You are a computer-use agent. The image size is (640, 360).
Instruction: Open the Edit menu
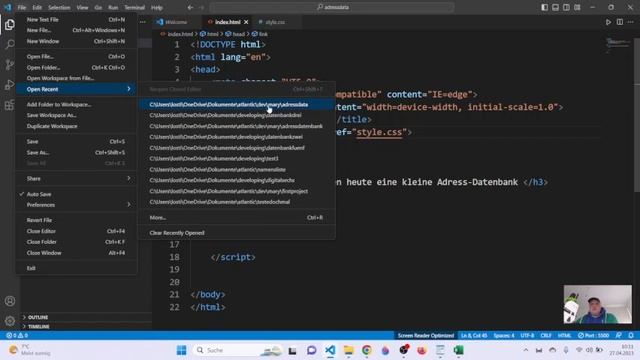[x=37, y=7]
